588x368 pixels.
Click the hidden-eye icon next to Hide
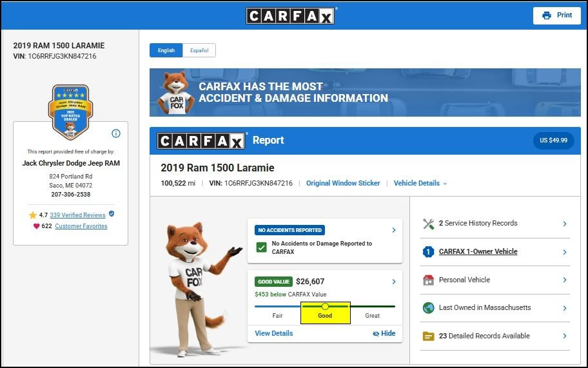point(376,334)
